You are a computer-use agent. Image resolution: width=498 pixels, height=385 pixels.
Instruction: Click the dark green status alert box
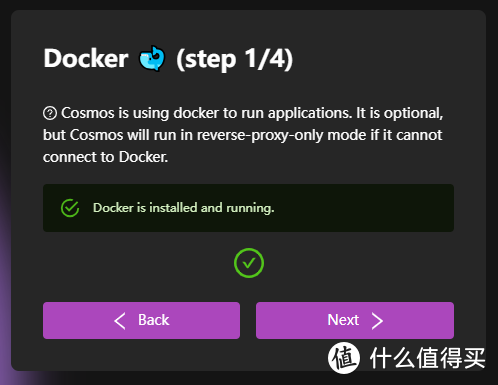coord(248,208)
